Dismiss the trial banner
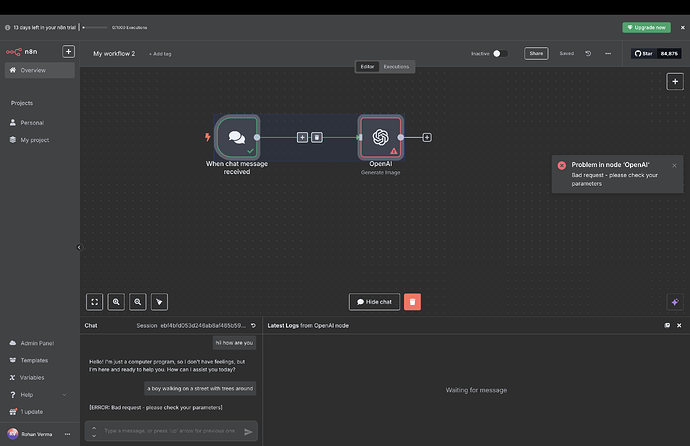Viewport: 690px width, 446px height. 683,27
